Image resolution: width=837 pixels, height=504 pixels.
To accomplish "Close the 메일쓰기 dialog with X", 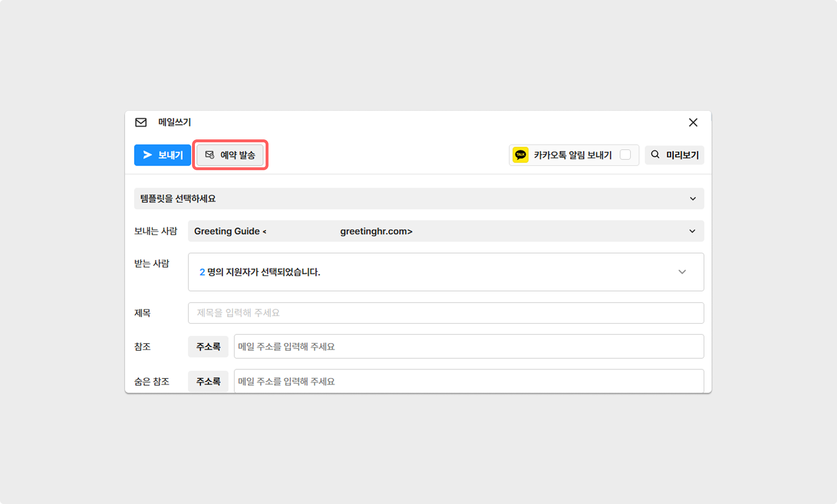I will (693, 122).
